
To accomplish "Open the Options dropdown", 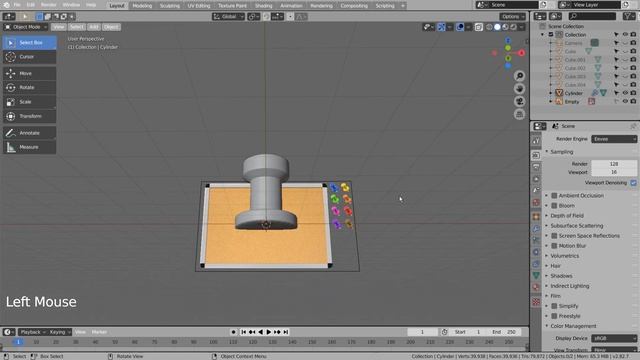I will click(513, 17).
